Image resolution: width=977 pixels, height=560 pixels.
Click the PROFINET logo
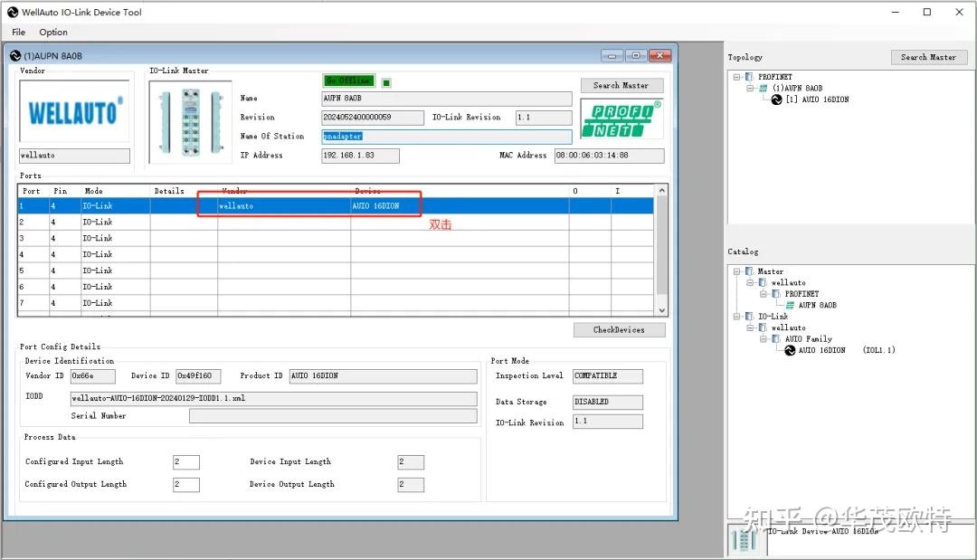click(x=633, y=117)
